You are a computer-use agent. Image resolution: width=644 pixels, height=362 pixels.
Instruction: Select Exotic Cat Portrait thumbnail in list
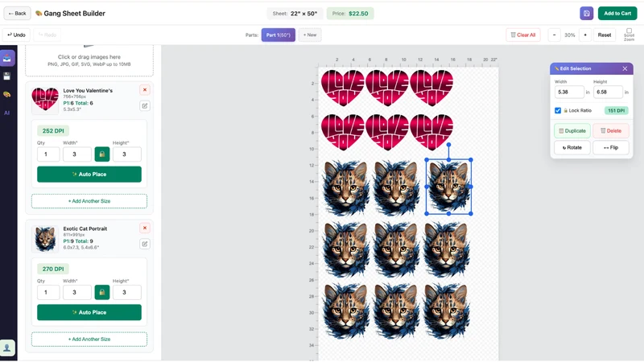[x=45, y=238]
